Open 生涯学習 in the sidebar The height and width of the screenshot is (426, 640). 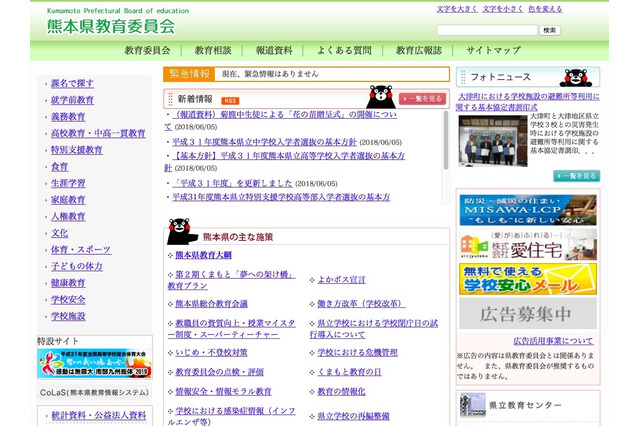(x=68, y=183)
